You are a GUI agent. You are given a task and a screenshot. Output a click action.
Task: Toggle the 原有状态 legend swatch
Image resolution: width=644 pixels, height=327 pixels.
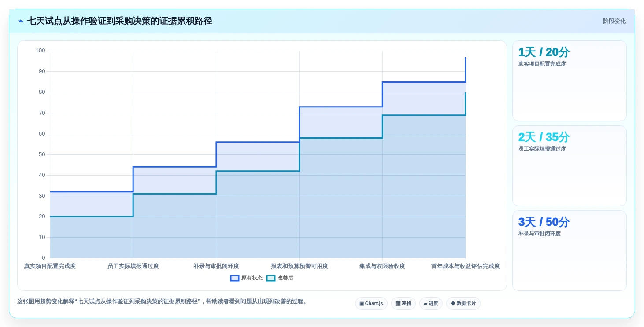235,278
